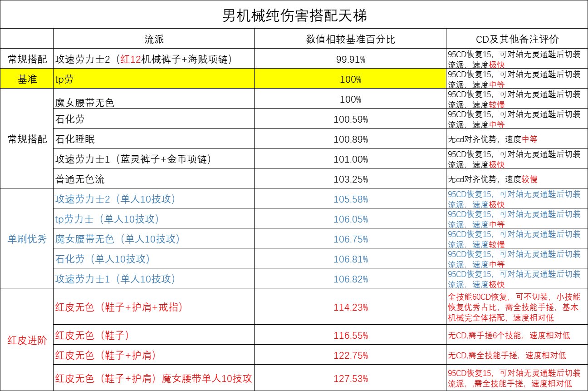Image resolution: width=588 pixels, height=391 pixels.
Task: Click the 99.91% value cell
Action: (350, 59)
